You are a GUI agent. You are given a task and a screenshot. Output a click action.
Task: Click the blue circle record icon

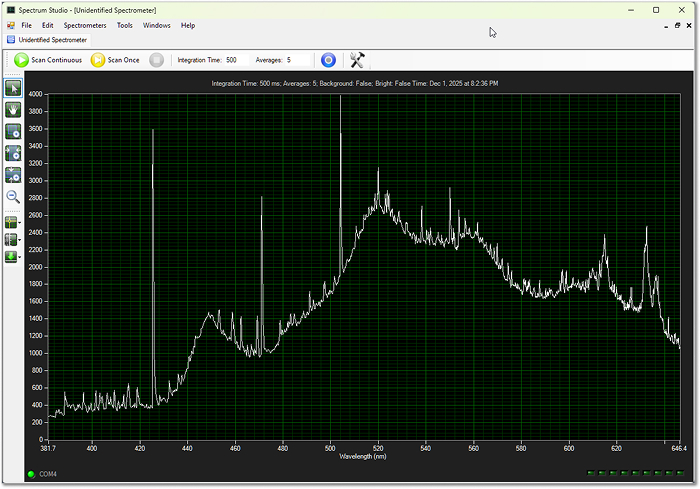[x=327, y=60]
